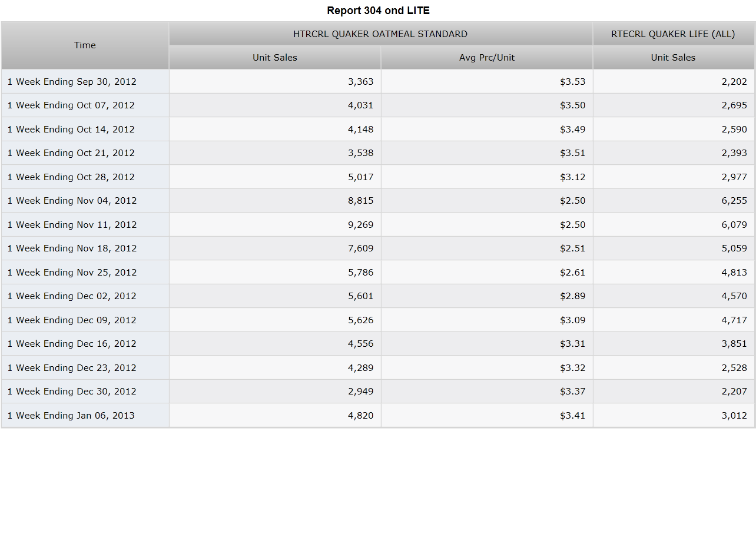This screenshot has height=557, width=756.
Task: Click the Unit Sales header under Oatmeal Standard
Action: [x=275, y=58]
